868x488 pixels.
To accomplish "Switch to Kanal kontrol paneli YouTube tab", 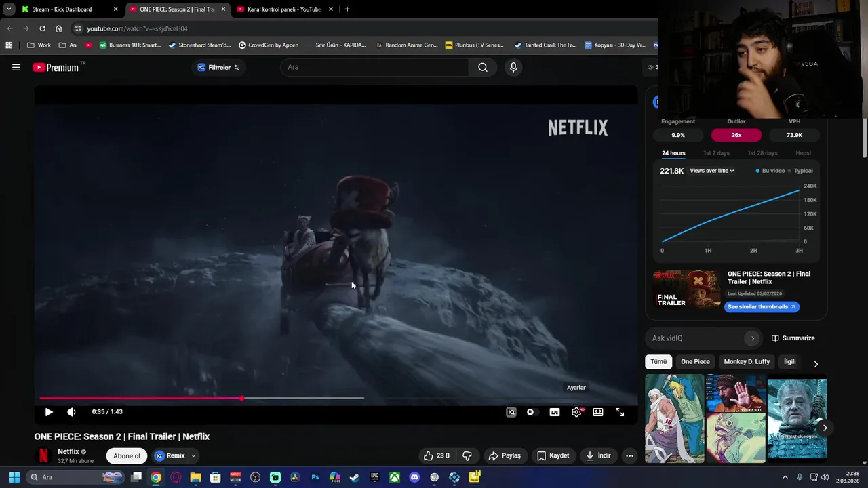I will pyautogui.click(x=285, y=9).
